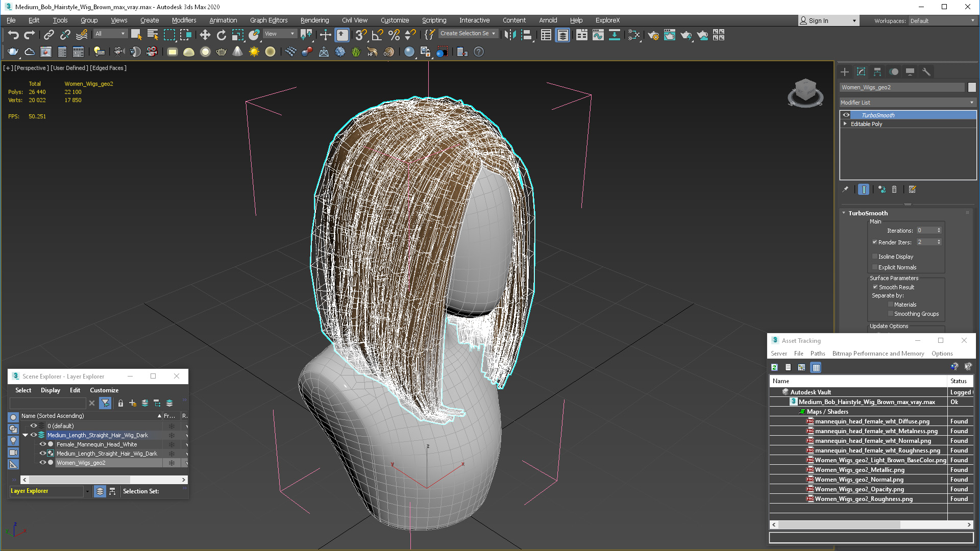This screenshot has height=551, width=980.
Task: Activate the Select and Rotate tool
Action: [221, 35]
